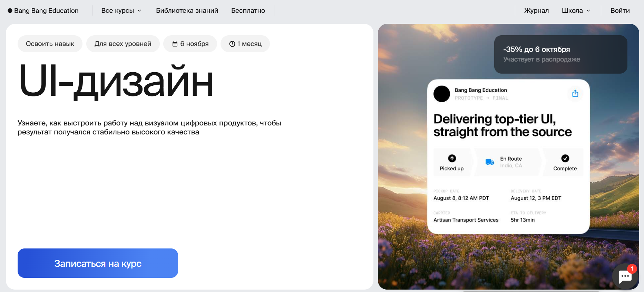Expand the Школа dropdown menu
Viewport: 644px width, 292px height.
pyautogui.click(x=576, y=11)
